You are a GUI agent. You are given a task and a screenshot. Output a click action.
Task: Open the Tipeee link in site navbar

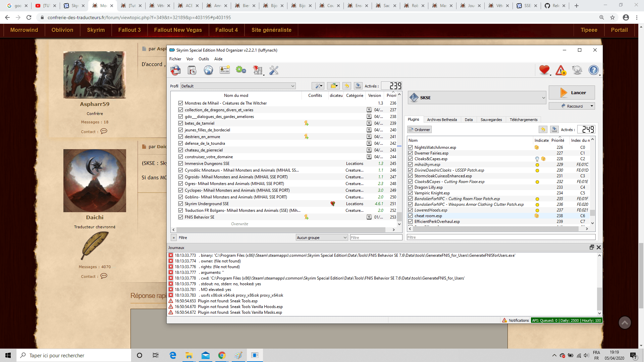pos(589,30)
